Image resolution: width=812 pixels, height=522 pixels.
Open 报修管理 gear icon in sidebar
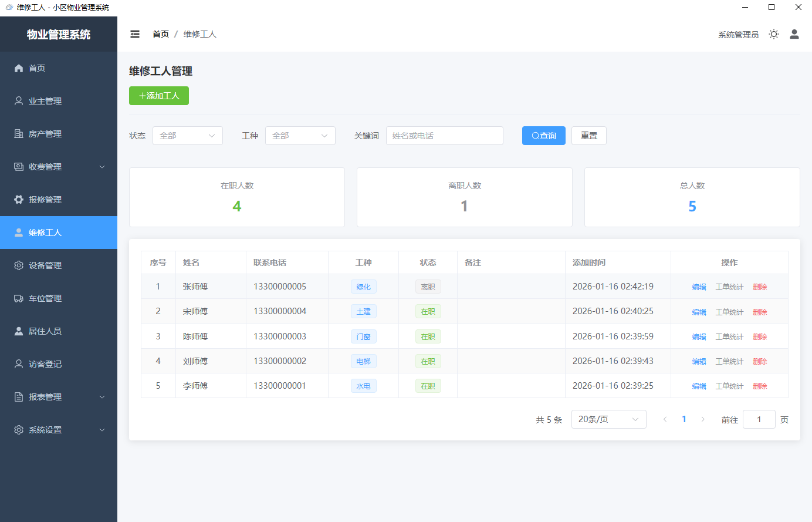[x=19, y=200]
